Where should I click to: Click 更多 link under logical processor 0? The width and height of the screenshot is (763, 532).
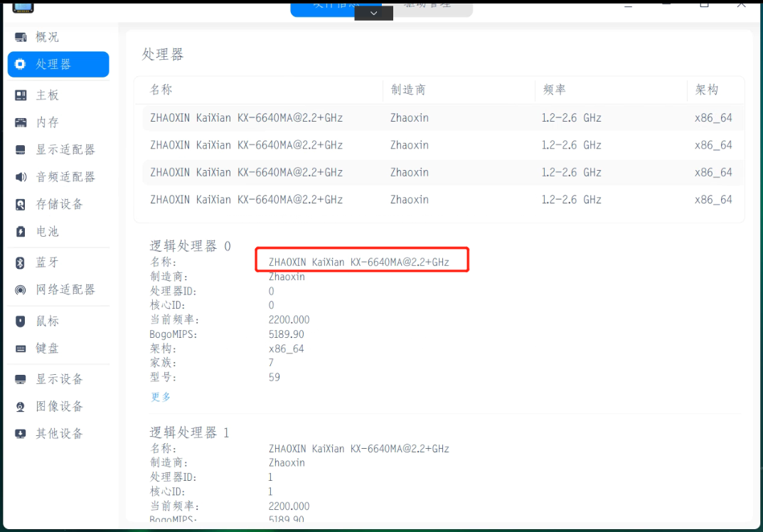[x=161, y=397]
